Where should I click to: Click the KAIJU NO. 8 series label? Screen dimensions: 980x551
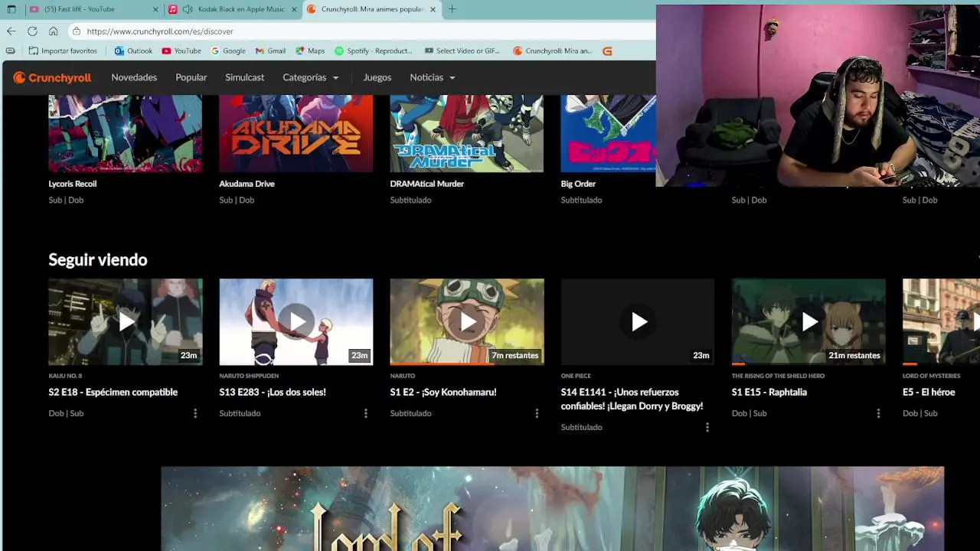pos(65,376)
